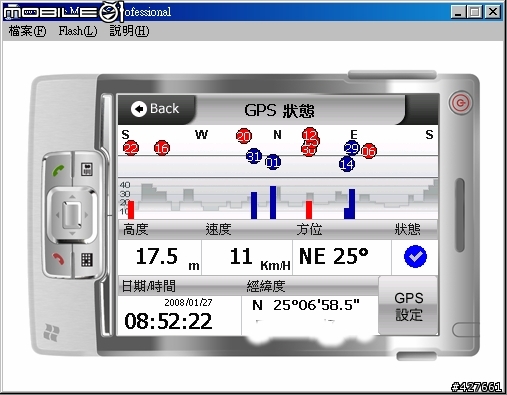Open GPS 設定 settings button
The height and width of the screenshot is (395, 507).
pyautogui.click(x=408, y=306)
